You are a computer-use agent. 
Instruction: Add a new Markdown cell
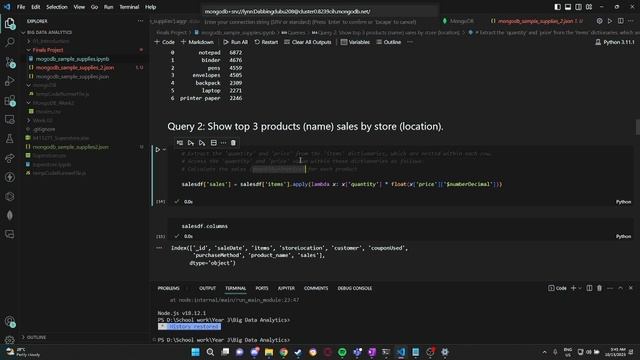pos(197,42)
